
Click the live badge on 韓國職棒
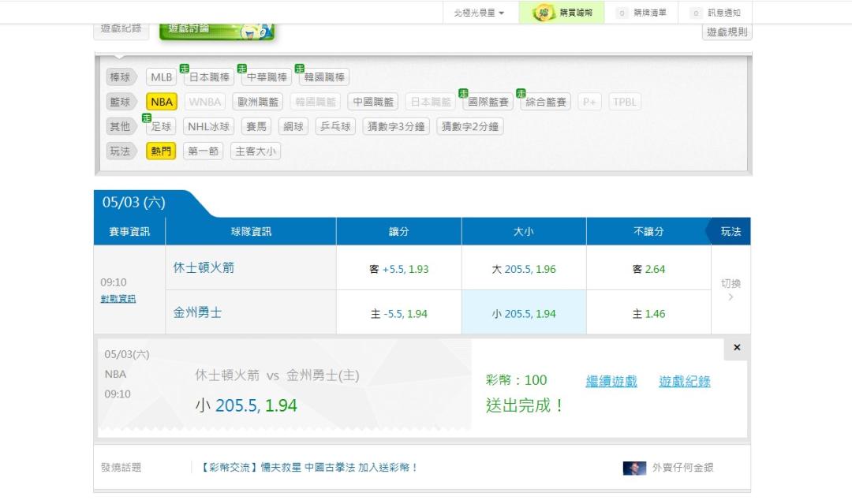point(300,69)
